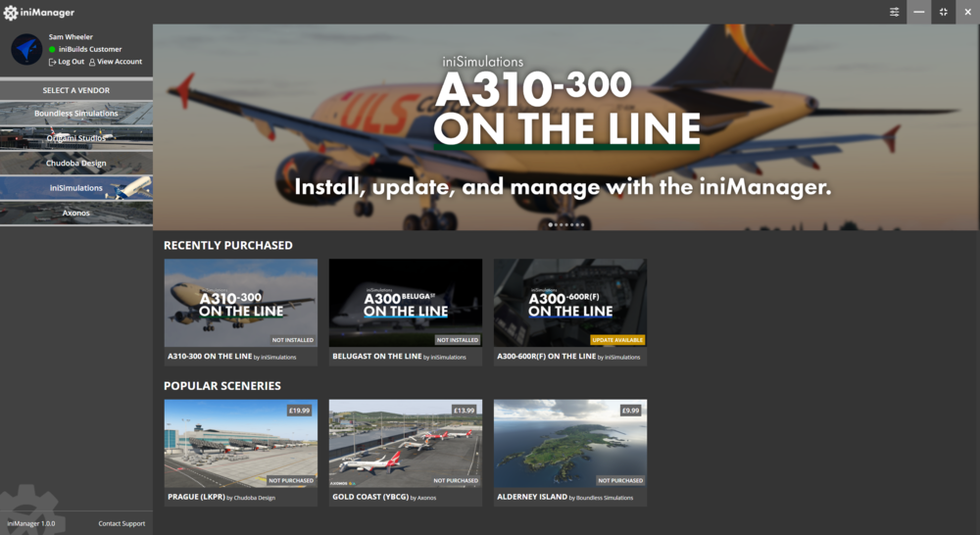980x535 pixels.
Task: Open BelugaST On The Line product card
Action: pos(406,313)
